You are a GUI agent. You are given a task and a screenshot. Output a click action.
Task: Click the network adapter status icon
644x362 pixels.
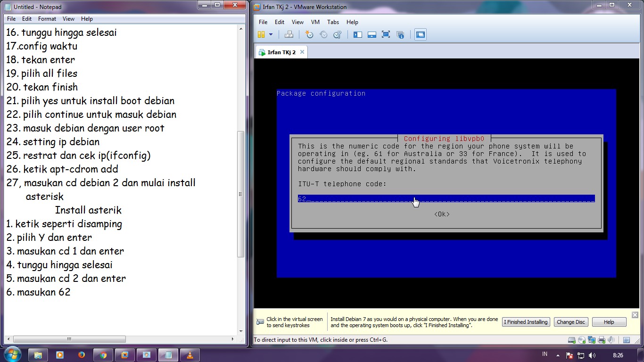tap(592, 340)
